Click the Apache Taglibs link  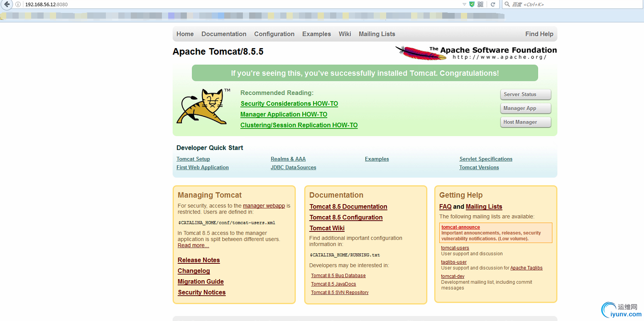click(526, 268)
